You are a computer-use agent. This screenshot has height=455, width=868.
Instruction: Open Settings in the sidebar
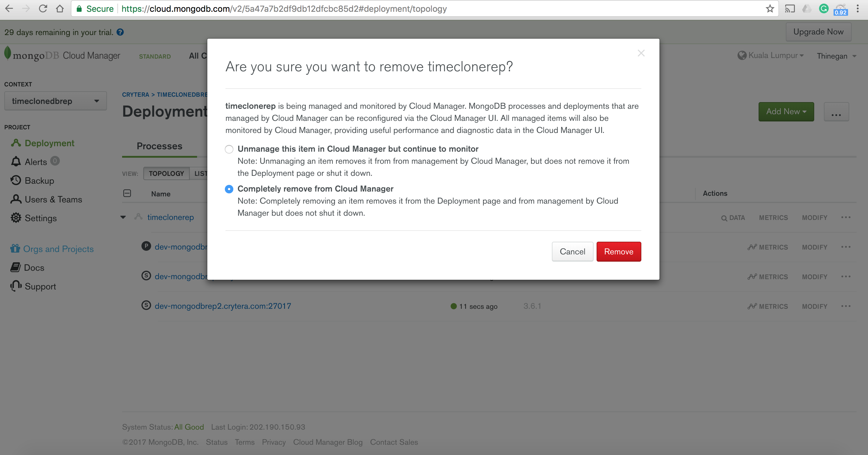pyautogui.click(x=34, y=218)
